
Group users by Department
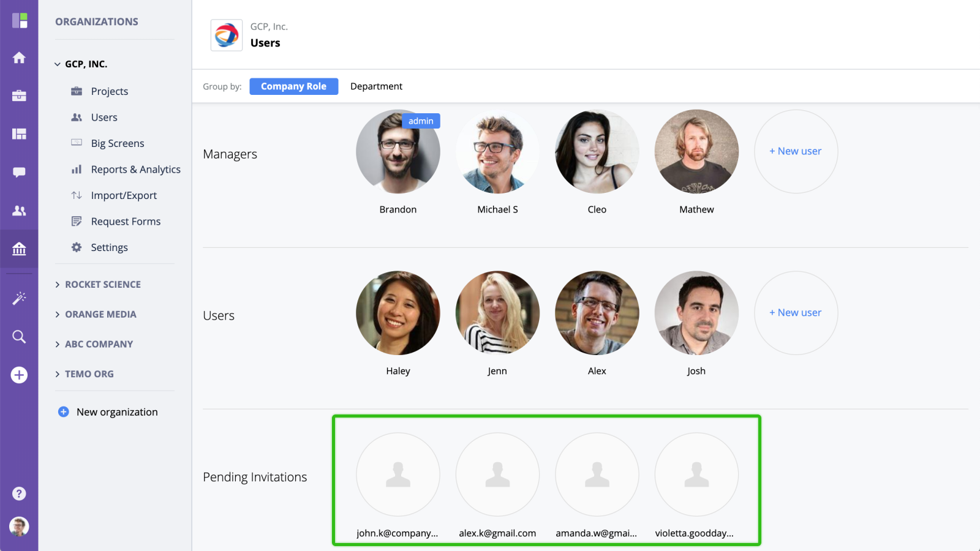coord(376,86)
